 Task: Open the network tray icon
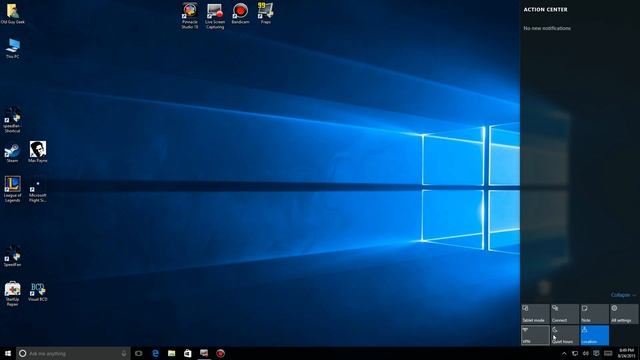pyautogui.click(x=575, y=353)
